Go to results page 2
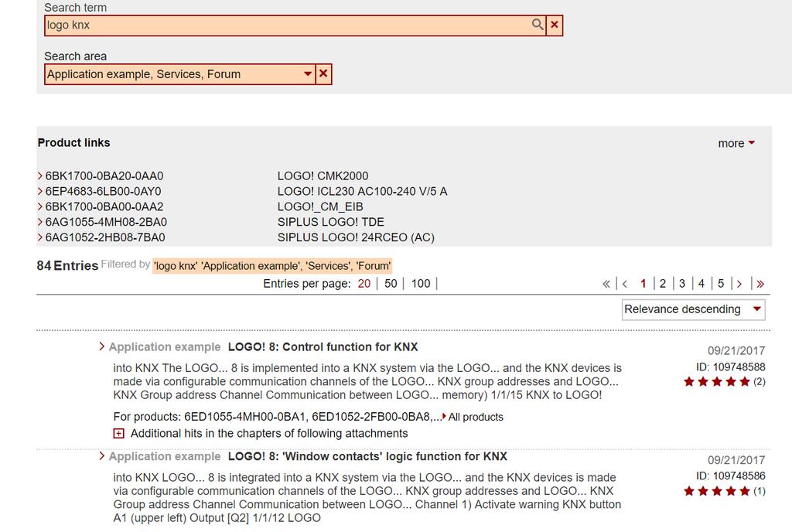The width and height of the screenshot is (792, 532). (663, 284)
